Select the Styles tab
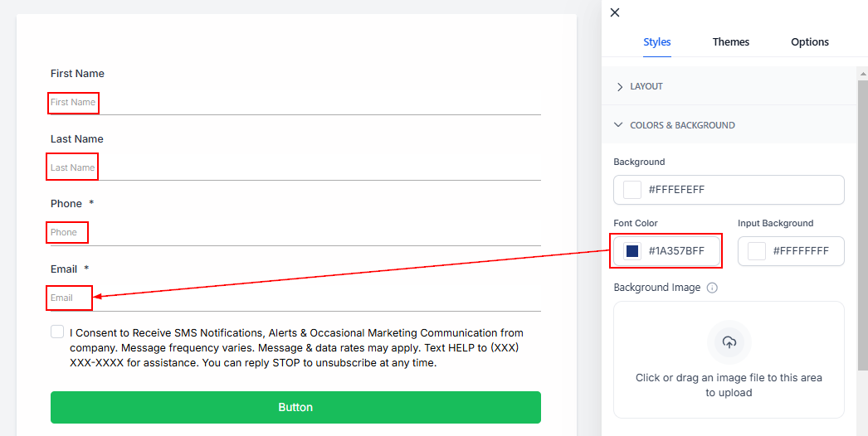The image size is (868, 436). [656, 42]
